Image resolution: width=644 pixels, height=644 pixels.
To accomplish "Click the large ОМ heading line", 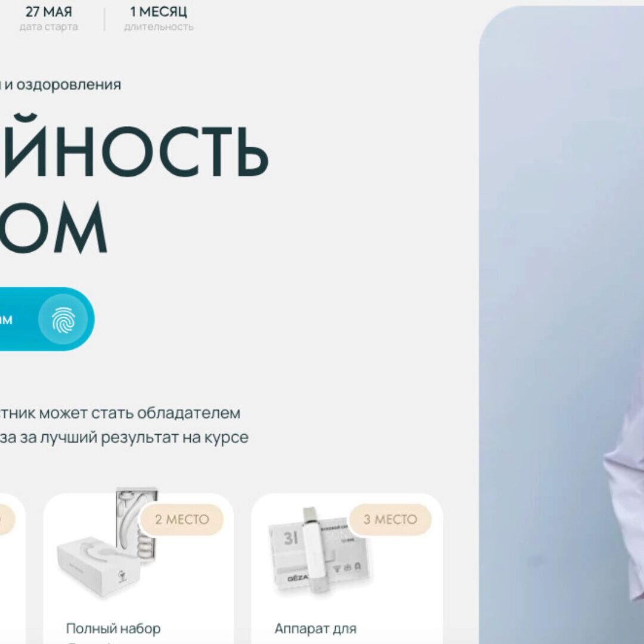I will pyautogui.click(x=54, y=227).
